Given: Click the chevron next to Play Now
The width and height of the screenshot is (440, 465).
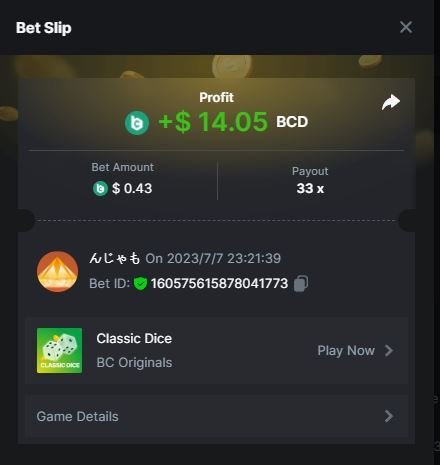Looking at the screenshot, I should [389, 350].
